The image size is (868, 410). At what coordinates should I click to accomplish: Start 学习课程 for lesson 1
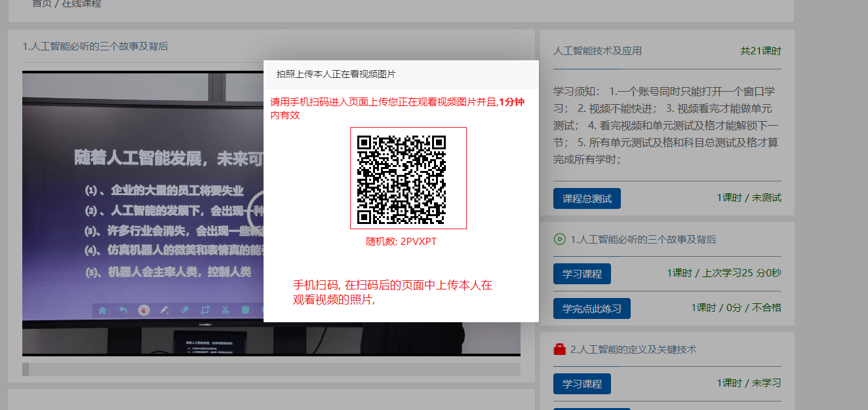(x=582, y=274)
